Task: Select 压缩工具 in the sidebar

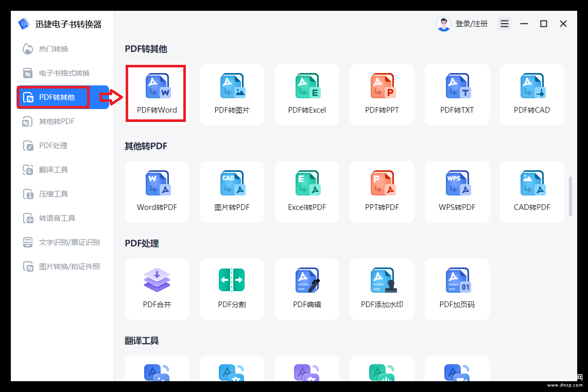Action: (x=63, y=194)
